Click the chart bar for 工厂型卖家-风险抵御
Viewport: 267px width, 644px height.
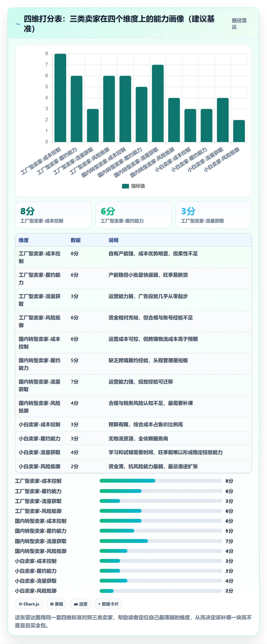[x=109, y=109]
